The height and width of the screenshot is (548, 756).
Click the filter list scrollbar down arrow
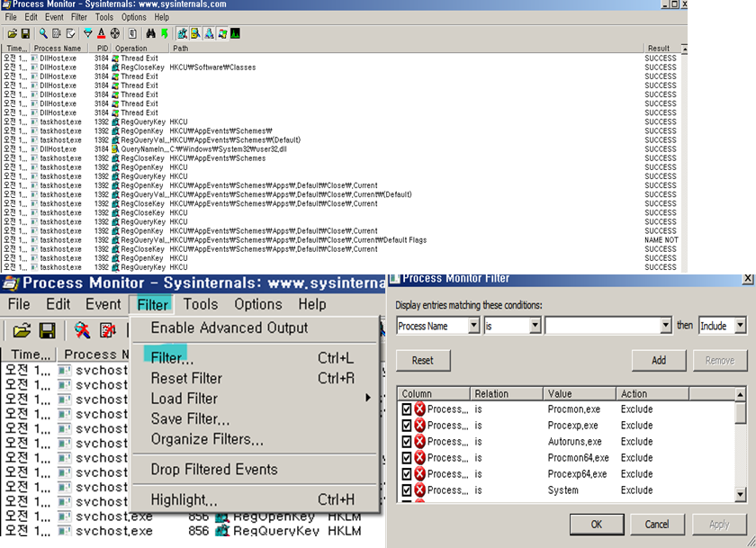click(741, 494)
